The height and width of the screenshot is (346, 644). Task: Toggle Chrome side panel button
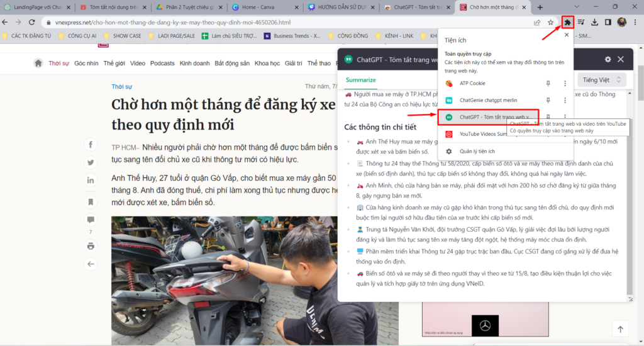coord(608,23)
